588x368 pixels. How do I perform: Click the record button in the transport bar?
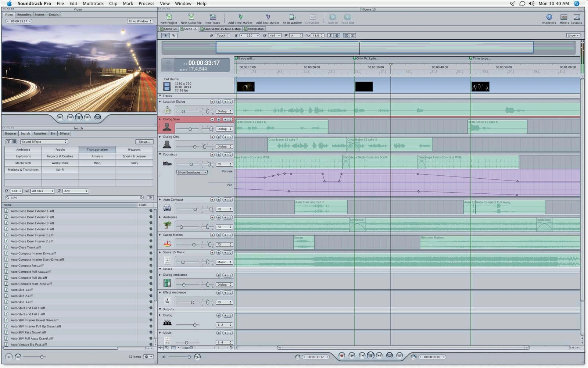point(342,356)
